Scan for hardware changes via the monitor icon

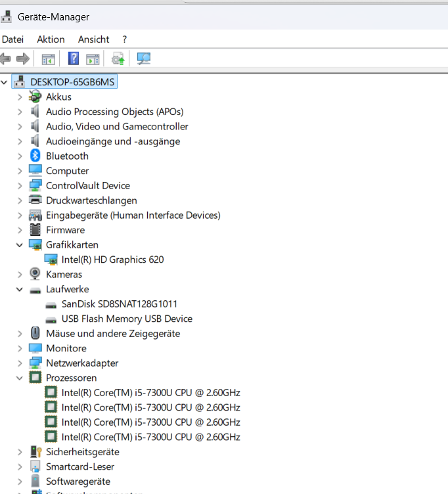click(144, 58)
